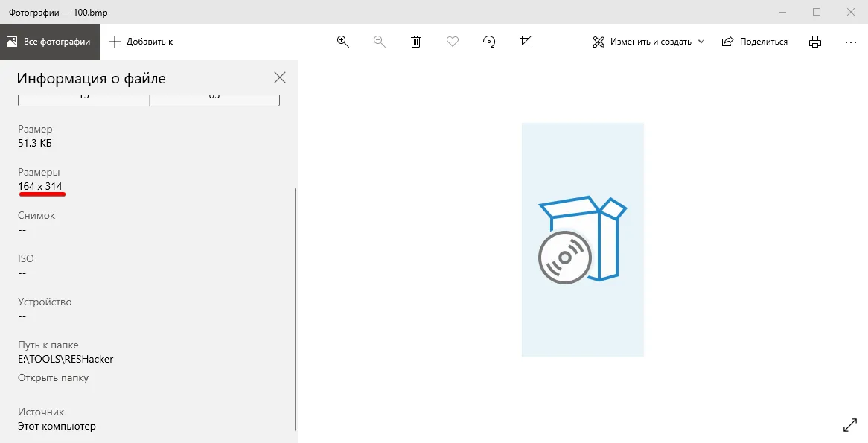Go back to Все фотографии
868x443 pixels.
(50, 42)
